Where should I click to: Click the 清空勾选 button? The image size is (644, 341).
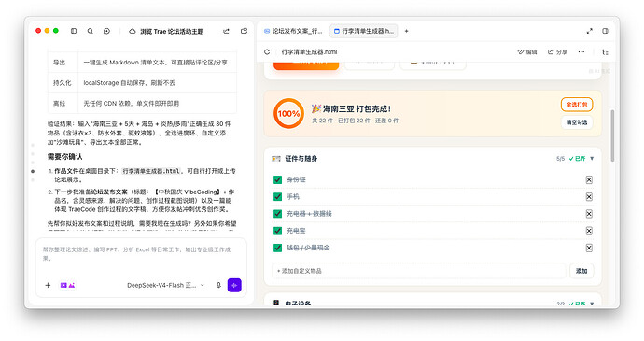[577, 122]
